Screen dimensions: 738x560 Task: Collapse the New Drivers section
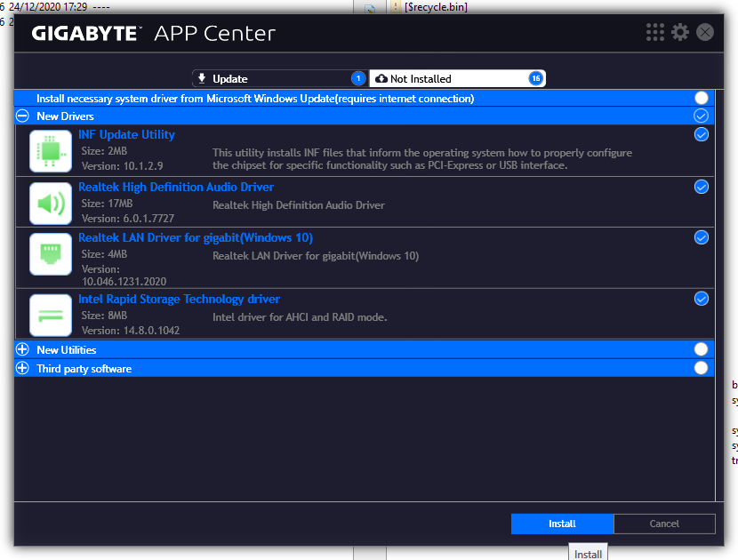[23, 116]
